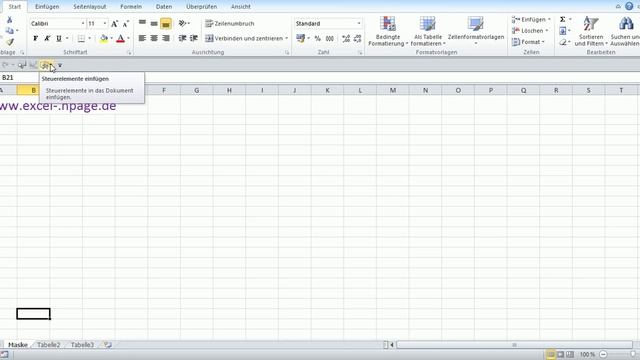Switch to the Seitenlayout ribbon tab

click(x=90, y=7)
